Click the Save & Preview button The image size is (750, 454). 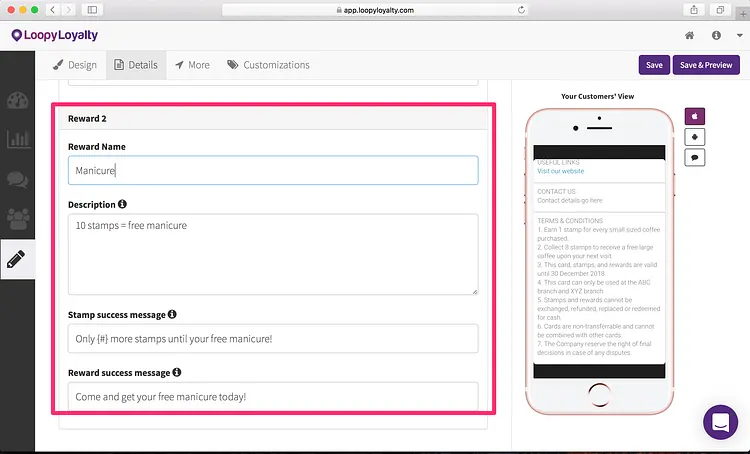coord(706,65)
